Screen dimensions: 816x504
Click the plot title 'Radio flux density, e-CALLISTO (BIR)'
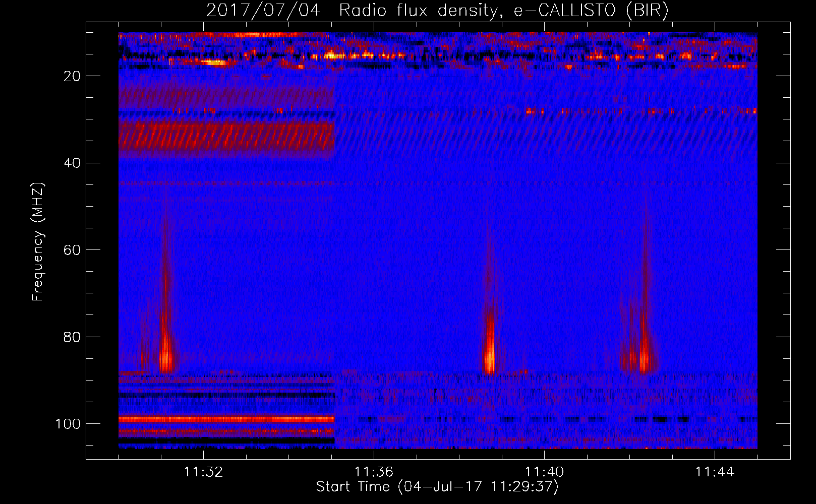(503, 10)
